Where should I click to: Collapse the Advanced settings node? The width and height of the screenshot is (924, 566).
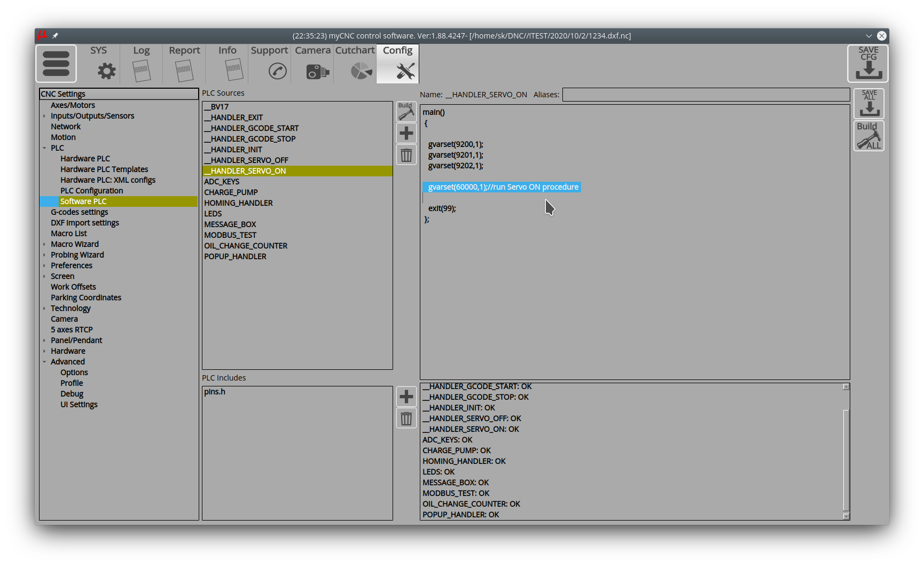[44, 362]
